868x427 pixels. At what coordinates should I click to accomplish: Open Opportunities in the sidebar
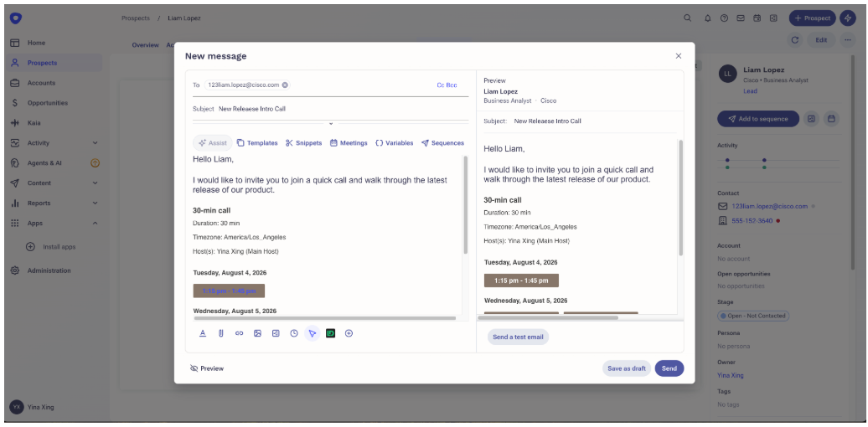[54, 103]
